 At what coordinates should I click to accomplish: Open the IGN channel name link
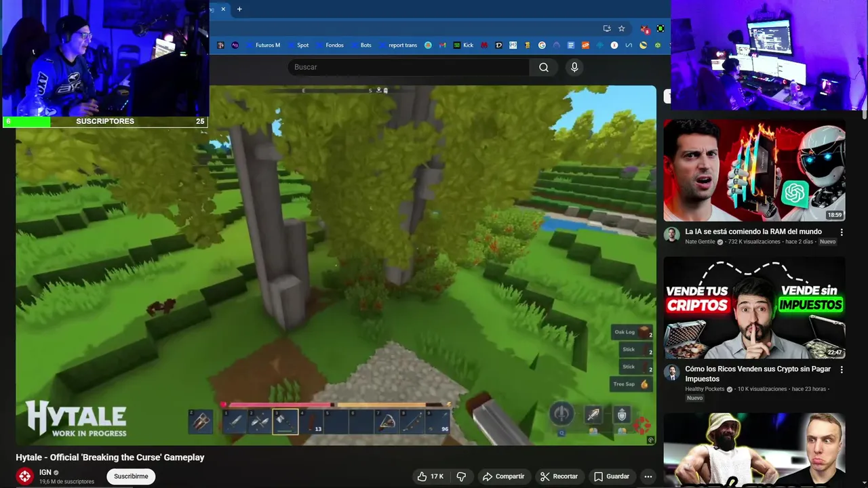pos(45,472)
